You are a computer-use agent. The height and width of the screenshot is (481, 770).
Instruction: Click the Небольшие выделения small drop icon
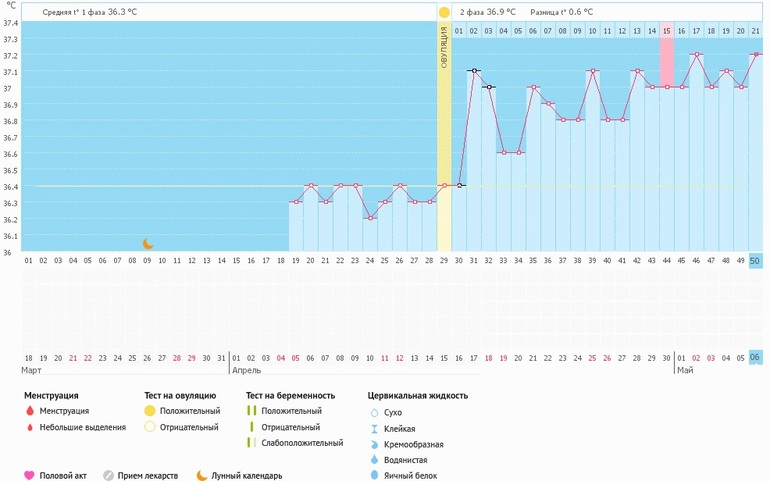point(29,427)
